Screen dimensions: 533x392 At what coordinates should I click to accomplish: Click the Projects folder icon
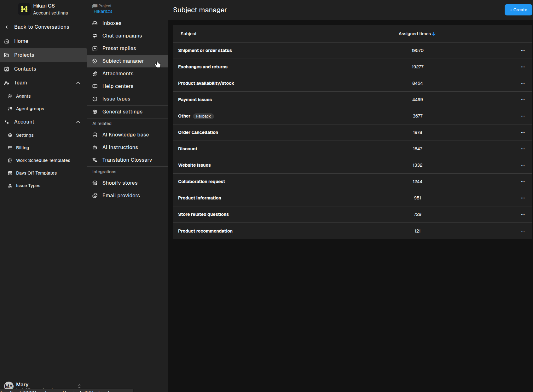pyautogui.click(x=7, y=55)
